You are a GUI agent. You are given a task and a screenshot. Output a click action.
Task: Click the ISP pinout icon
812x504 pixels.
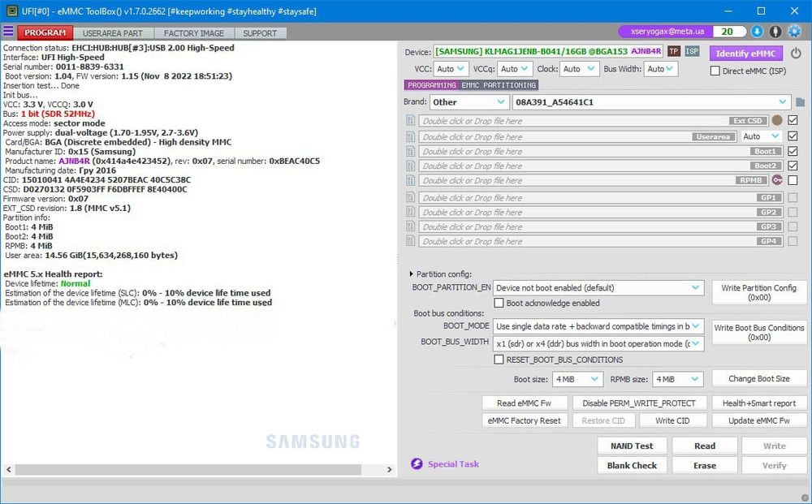[692, 51]
